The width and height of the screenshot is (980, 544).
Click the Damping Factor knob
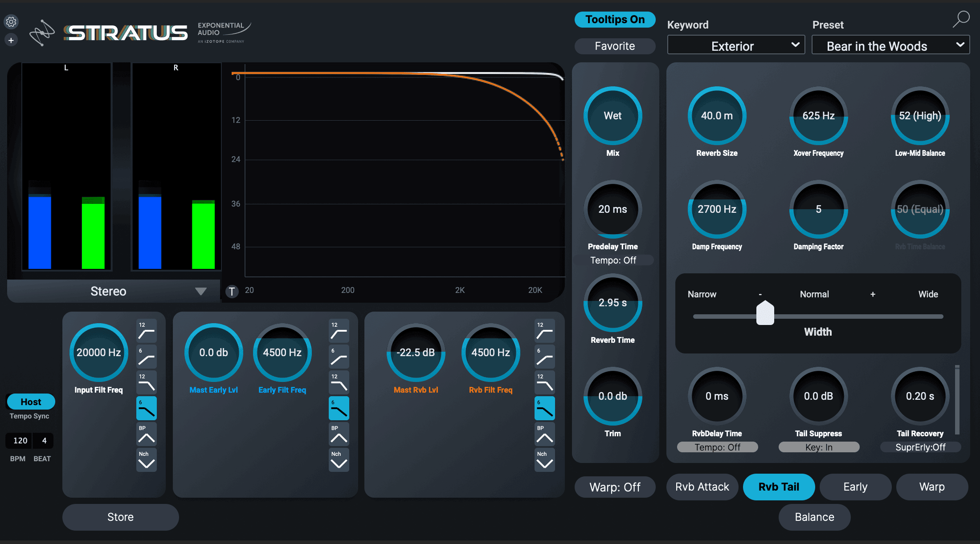pos(819,209)
